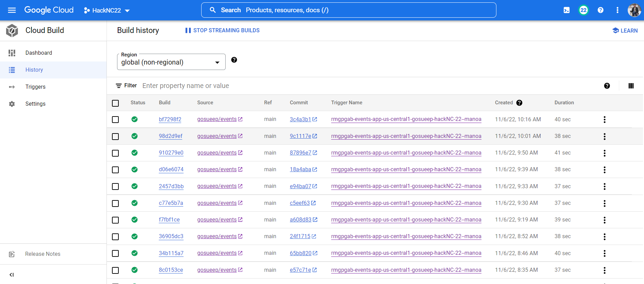Image resolution: width=644 pixels, height=284 pixels.
Task: Select the checkbox for build 2457d3bb
Action: click(x=115, y=187)
